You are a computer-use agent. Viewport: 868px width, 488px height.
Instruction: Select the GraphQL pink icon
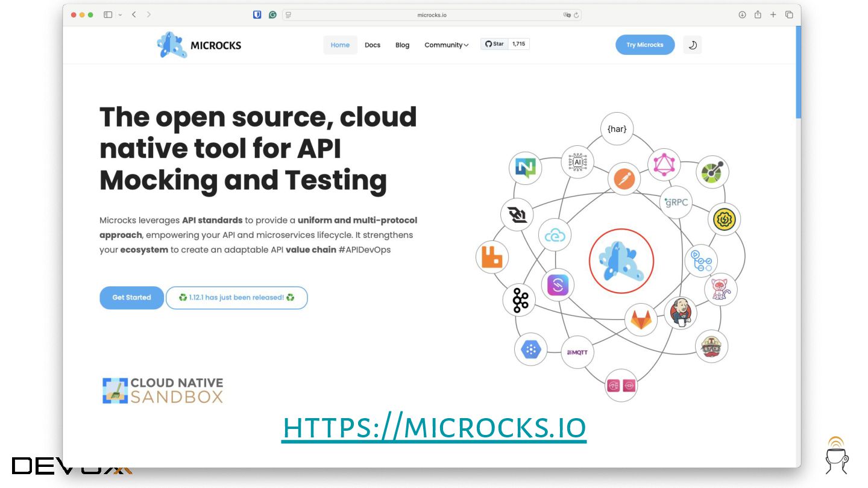point(664,164)
